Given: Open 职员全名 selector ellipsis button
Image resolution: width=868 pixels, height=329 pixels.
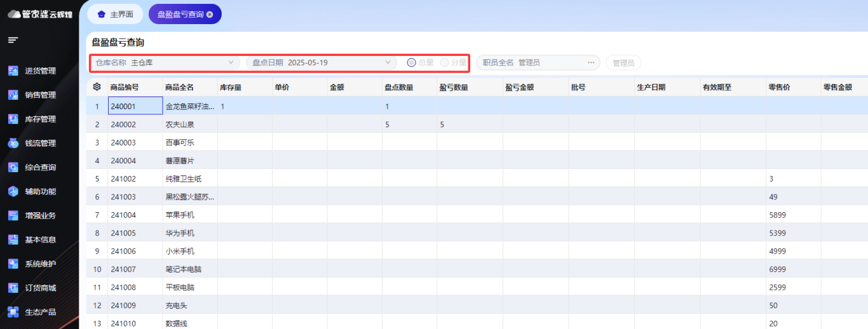Looking at the screenshot, I should coord(591,63).
